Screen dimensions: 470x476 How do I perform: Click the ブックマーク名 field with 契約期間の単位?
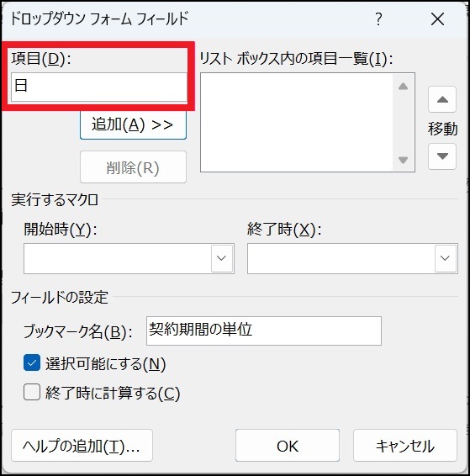(x=264, y=331)
